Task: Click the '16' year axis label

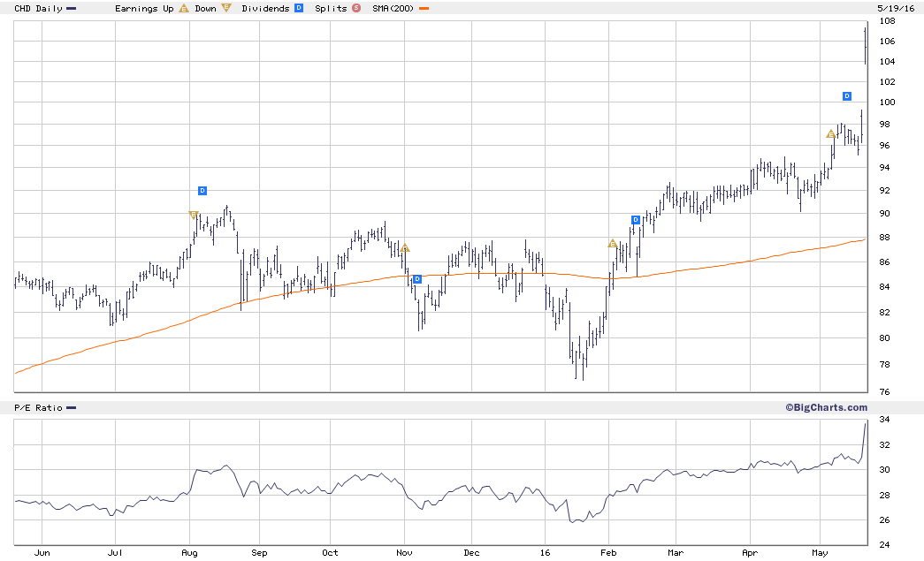Action: 545,553
